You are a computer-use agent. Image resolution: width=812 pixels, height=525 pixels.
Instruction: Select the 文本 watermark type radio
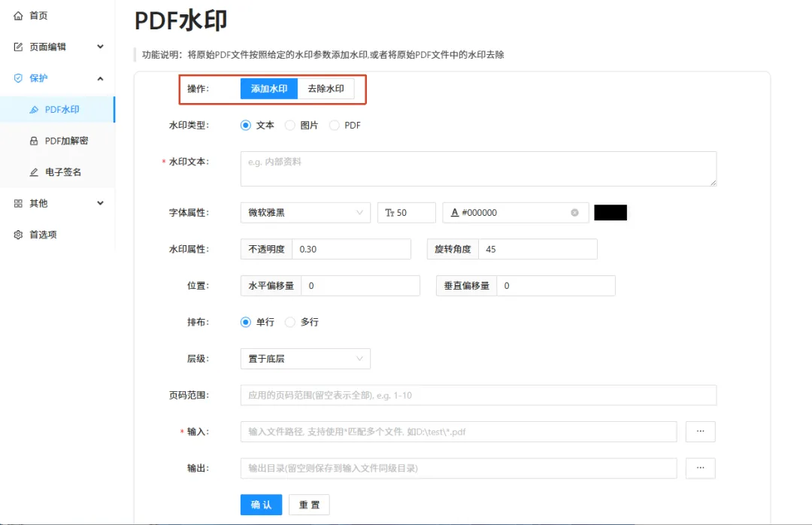245,126
